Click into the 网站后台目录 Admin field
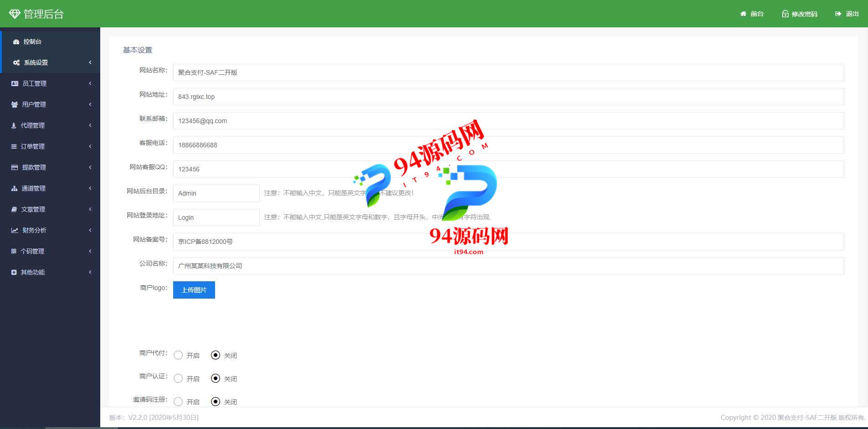This screenshot has height=429, width=868. coord(216,193)
